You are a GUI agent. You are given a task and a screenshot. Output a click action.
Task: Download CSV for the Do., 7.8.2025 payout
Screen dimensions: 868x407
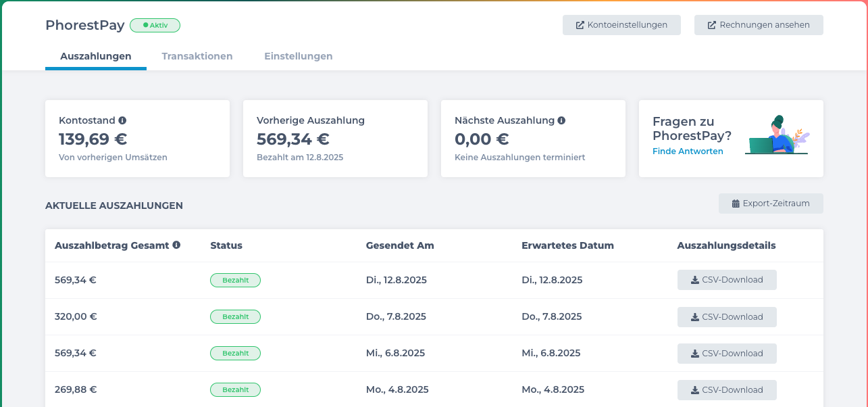pyautogui.click(x=727, y=317)
